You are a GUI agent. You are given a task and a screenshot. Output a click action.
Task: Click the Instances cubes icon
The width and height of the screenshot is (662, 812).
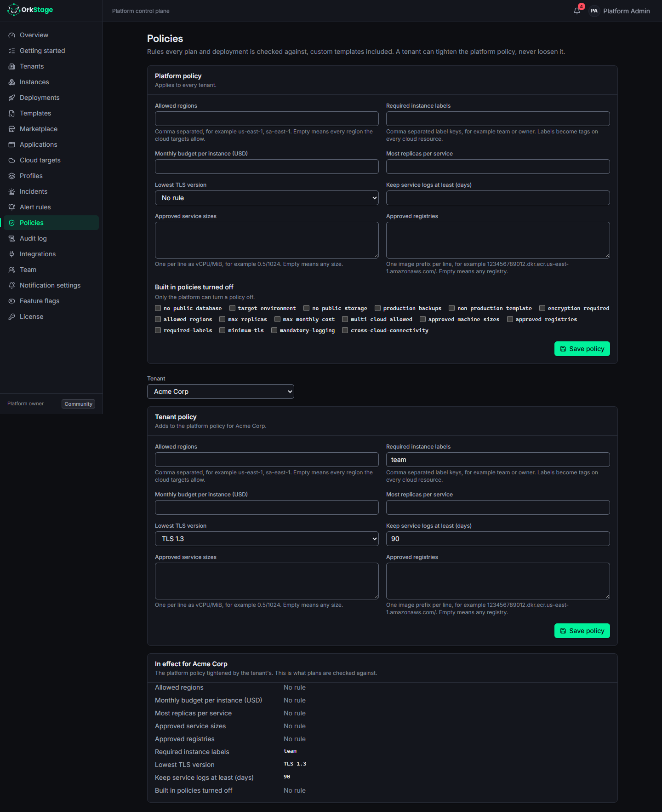click(12, 82)
